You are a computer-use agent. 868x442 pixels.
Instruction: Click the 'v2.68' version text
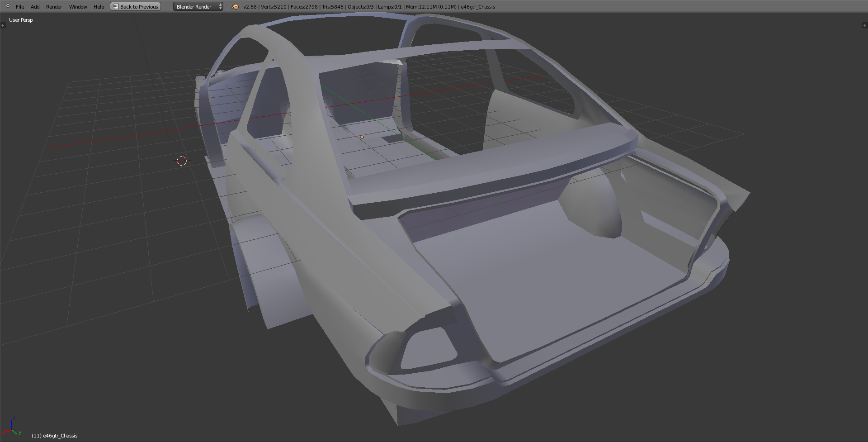pyautogui.click(x=250, y=7)
